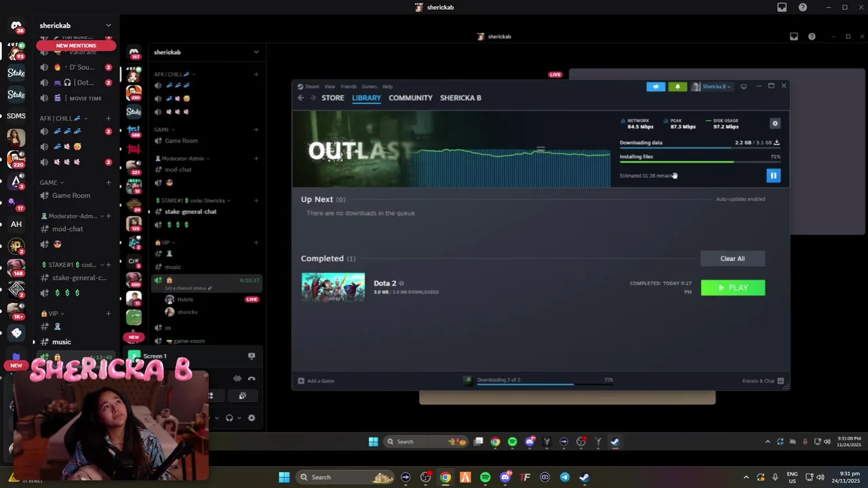Open the Discord inbox icon in title bar
This screenshot has width=868, height=488.
click(x=782, y=7)
